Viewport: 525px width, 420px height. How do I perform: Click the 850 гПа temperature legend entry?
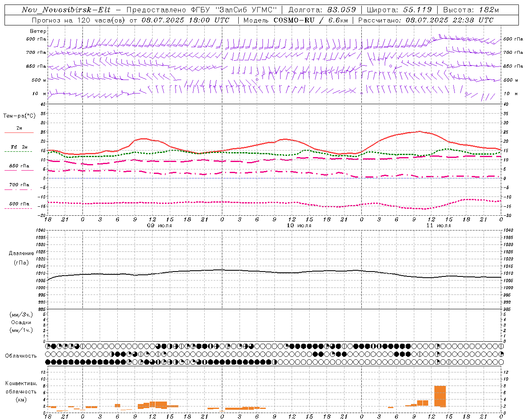(19, 166)
